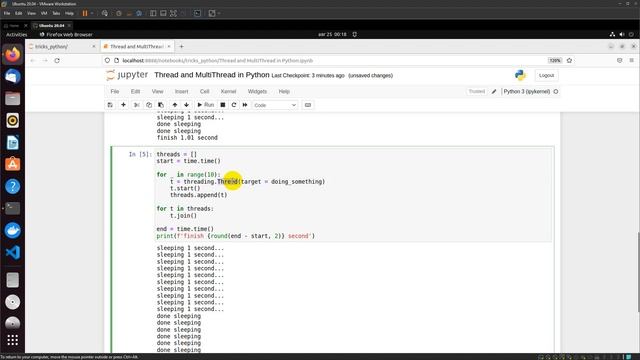Click the Python 3 (ipykernel) kernel name
This screenshot has width=640, height=360.
527,91
